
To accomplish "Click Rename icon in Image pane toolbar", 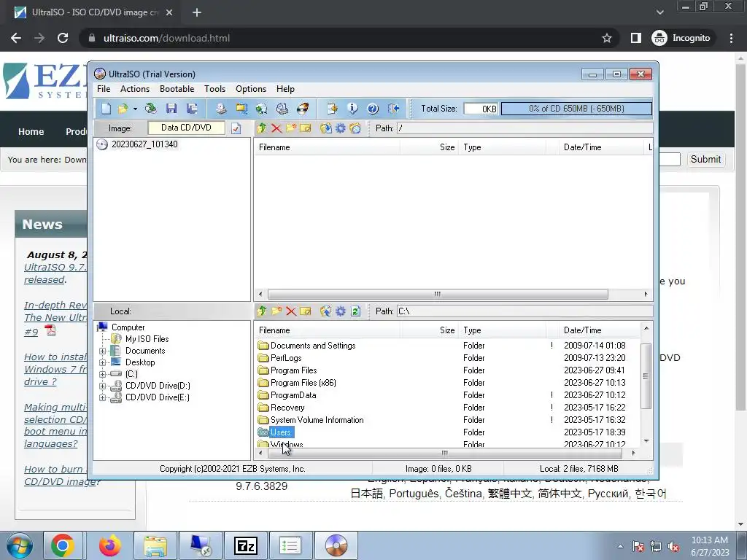I will point(306,128).
